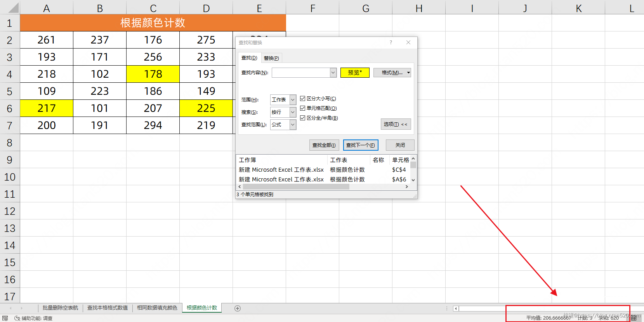Screen dimensions: 644x322
Task: Click the sheet tab scroll-right arrow
Action: point(21,308)
